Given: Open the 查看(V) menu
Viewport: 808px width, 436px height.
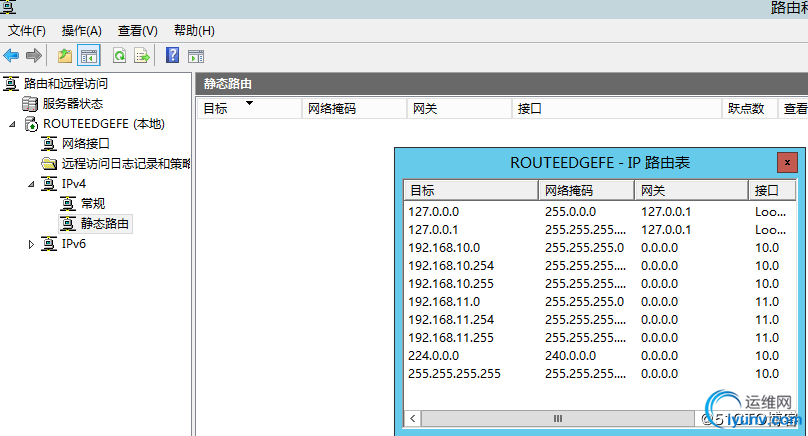Looking at the screenshot, I should [x=138, y=31].
